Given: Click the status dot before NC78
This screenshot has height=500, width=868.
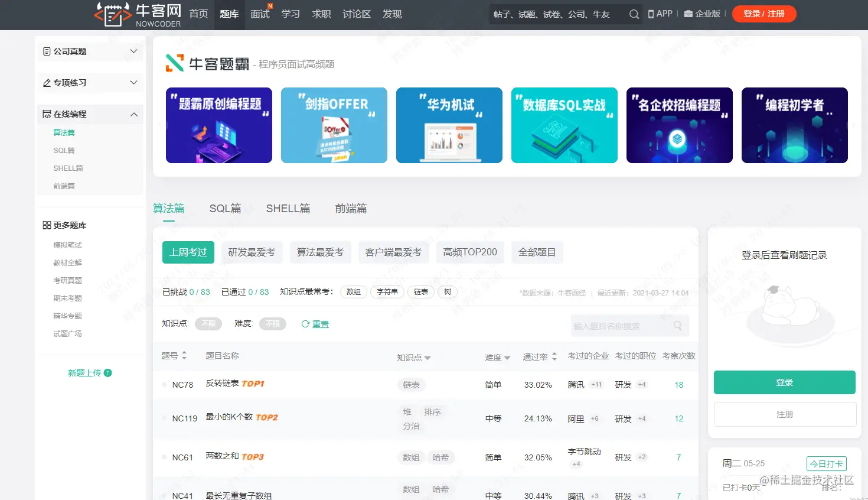Looking at the screenshot, I should coord(165,385).
